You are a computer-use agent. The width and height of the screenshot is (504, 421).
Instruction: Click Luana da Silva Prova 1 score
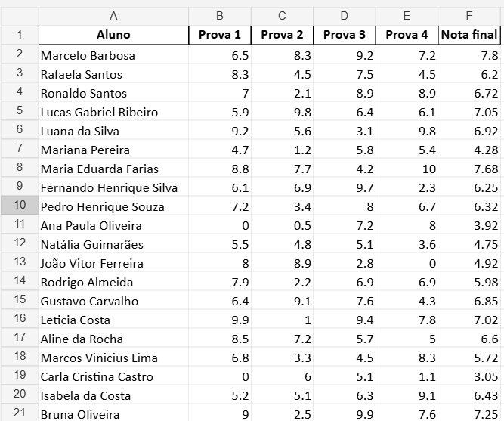tap(220, 131)
